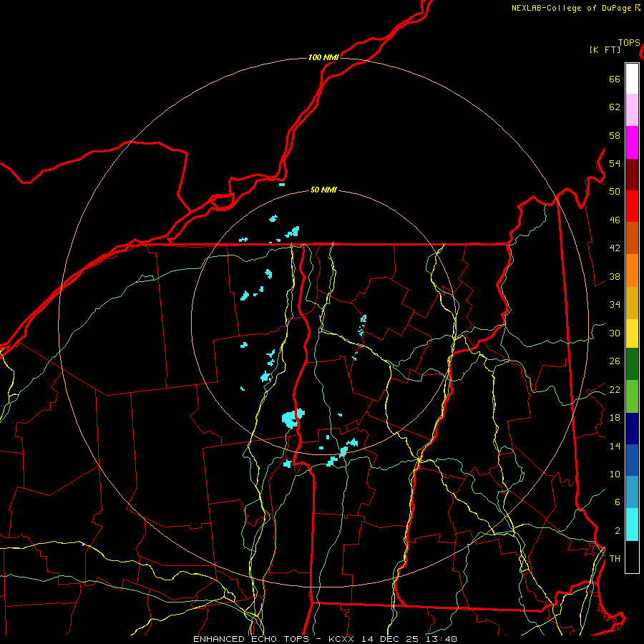Click legend value 22
The height and width of the screenshot is (644, 644).
coord(615,389)
